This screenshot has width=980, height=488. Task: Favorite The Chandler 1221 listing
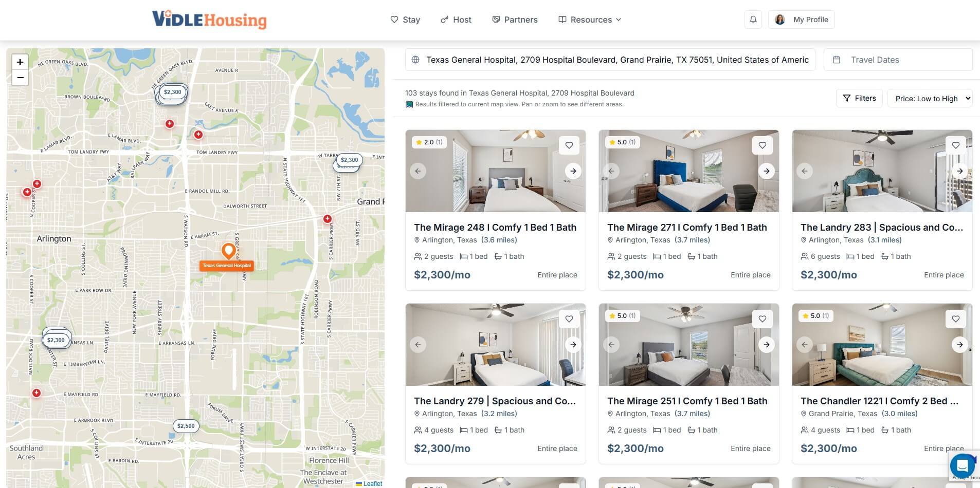[x=956, y=319]
